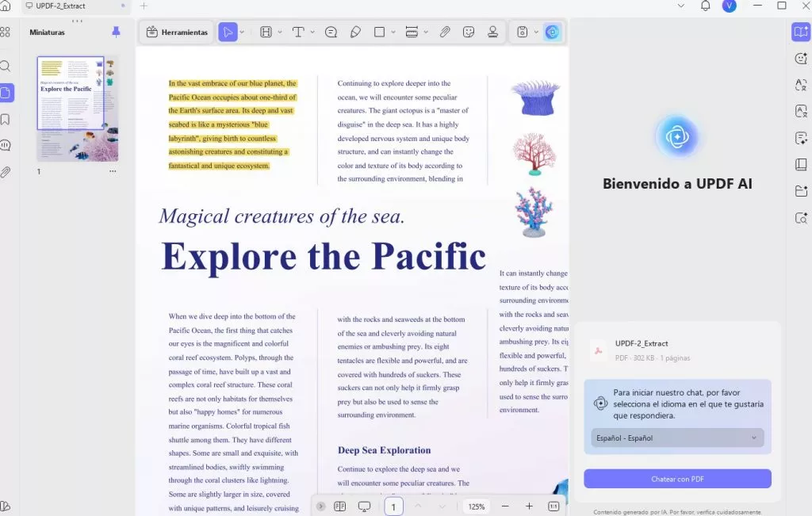Toggle the two-page reading view icon

coord(339,506)
